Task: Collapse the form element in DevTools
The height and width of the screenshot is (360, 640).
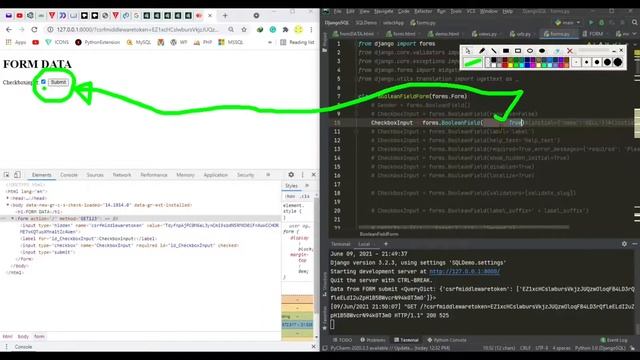Action: tap(12, 218)
